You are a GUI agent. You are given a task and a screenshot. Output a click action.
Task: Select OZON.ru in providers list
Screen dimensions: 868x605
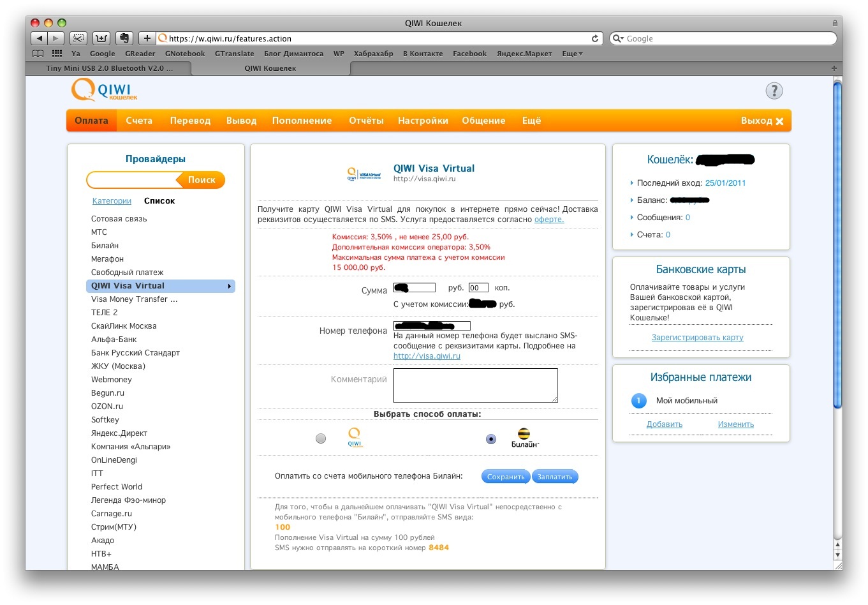tap(107, 407)
